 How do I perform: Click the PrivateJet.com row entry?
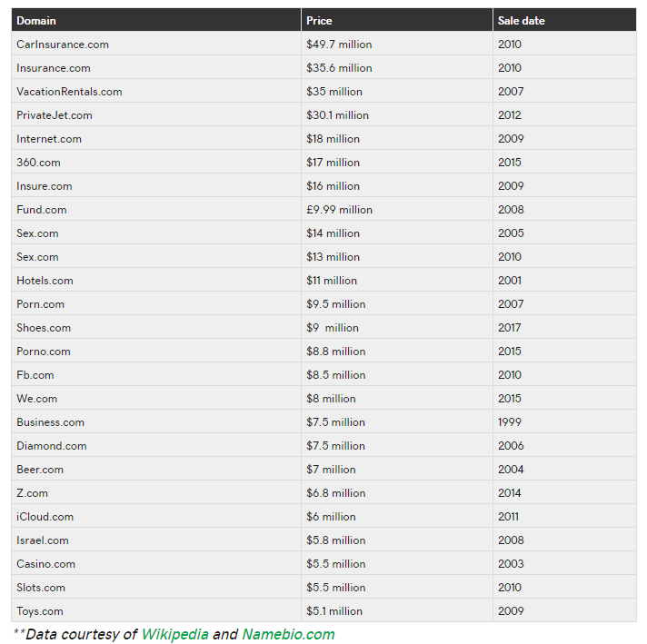click(55, 115)
